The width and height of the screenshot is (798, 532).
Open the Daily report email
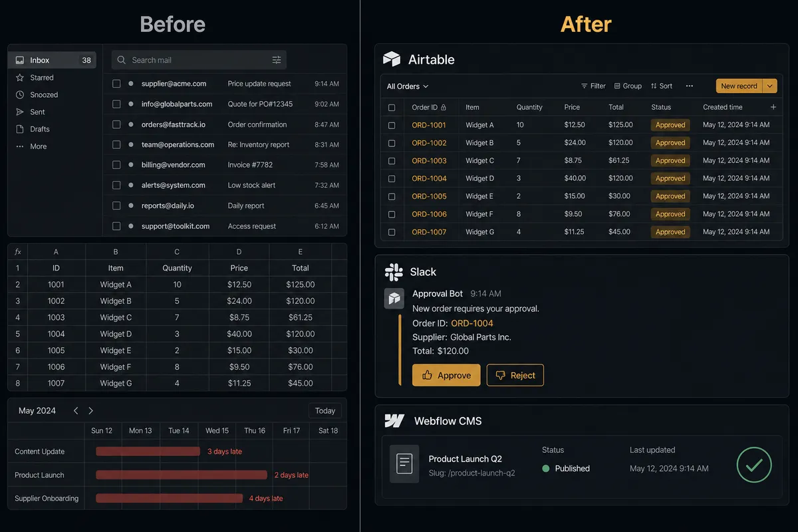(x=225, y=205)
